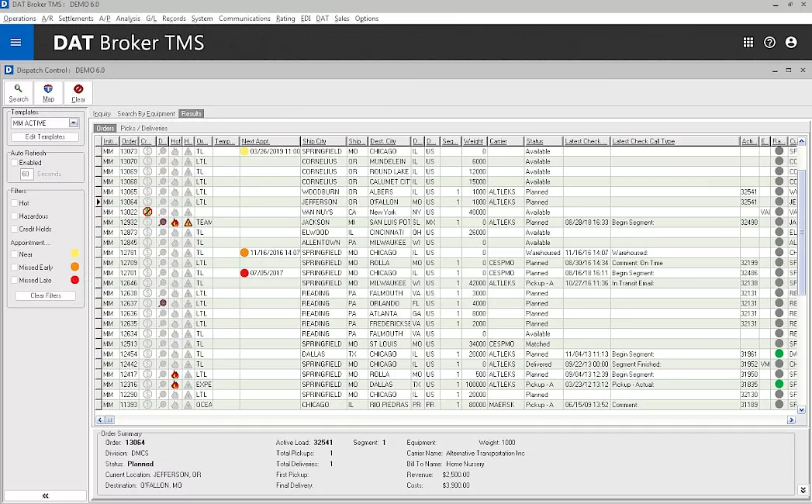
Task: Click the orange Missed Early color swatch
Action: click(x=74, y=267)
